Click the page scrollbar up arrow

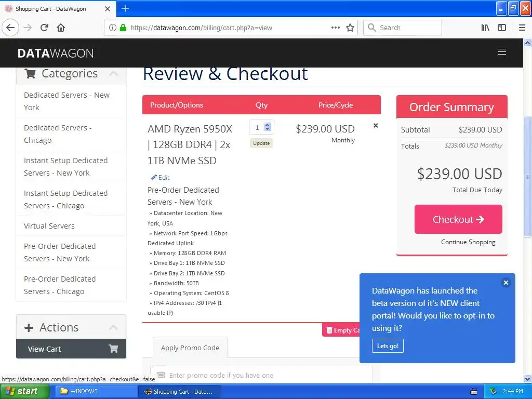pos(528,43)
